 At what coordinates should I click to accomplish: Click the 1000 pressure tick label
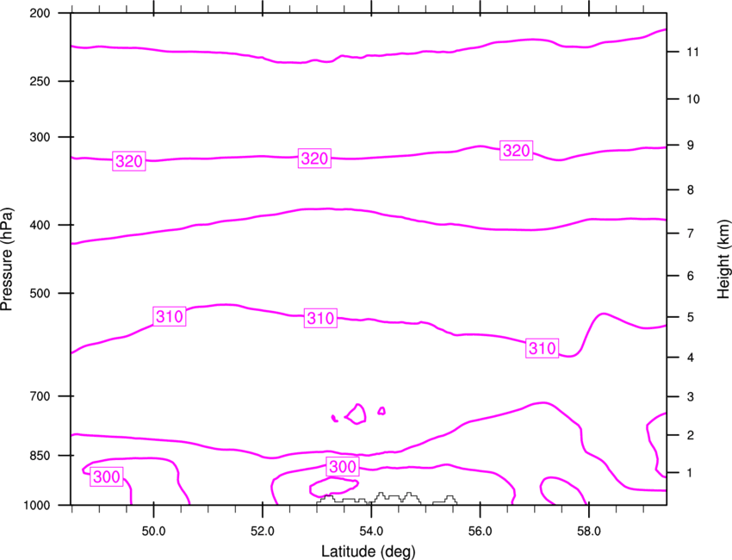[36, 506]
